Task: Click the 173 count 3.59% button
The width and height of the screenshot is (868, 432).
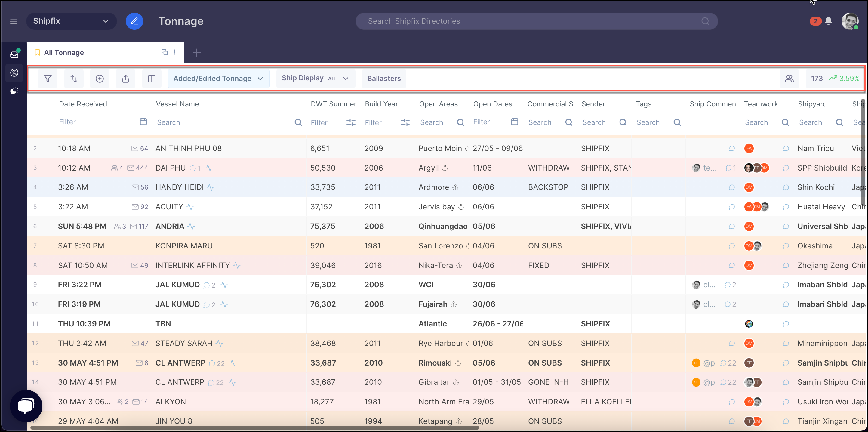Action: tap(835, 79)
